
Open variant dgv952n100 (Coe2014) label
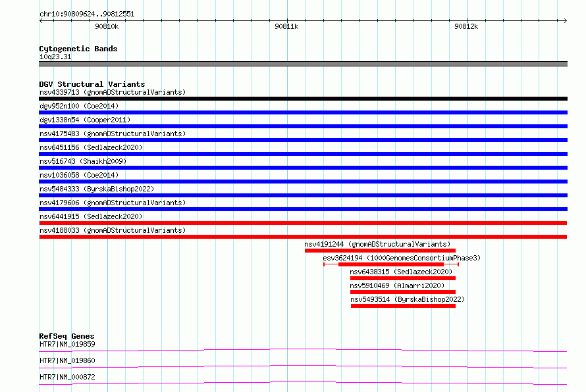pos(79,106)
